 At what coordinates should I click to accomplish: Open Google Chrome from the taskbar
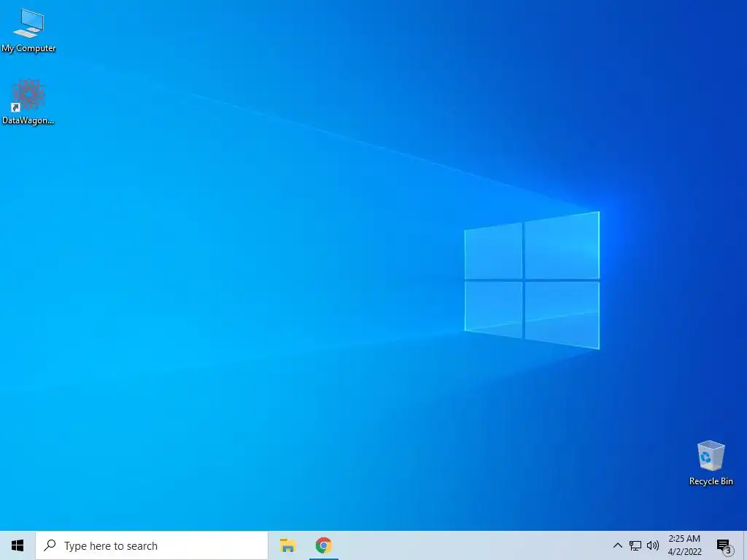(323, 545)
